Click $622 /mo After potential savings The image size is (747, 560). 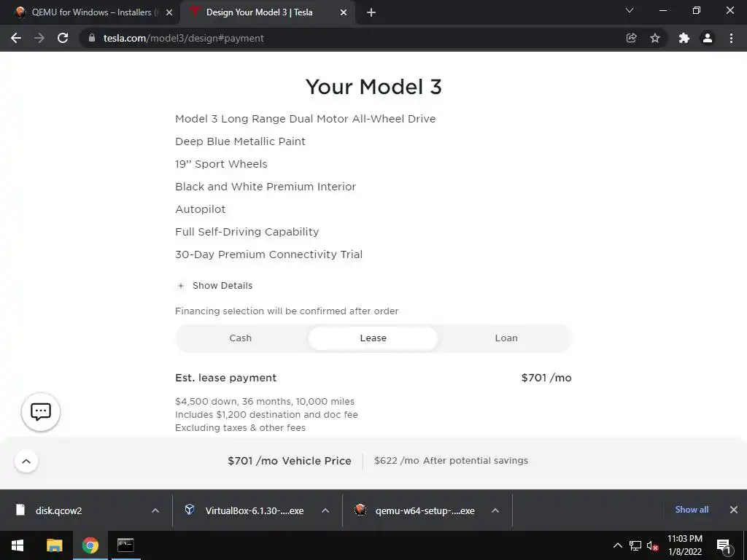pyautogui.click(x=451, y=461)
